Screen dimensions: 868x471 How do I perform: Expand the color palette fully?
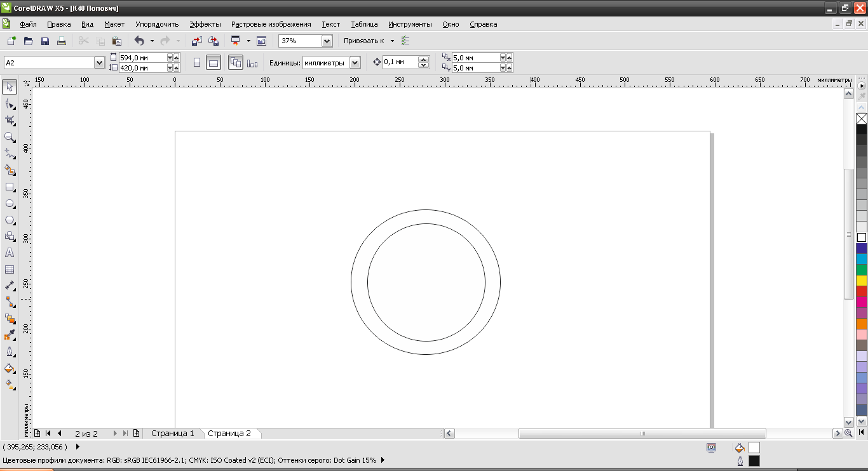[x=862, y=432]
